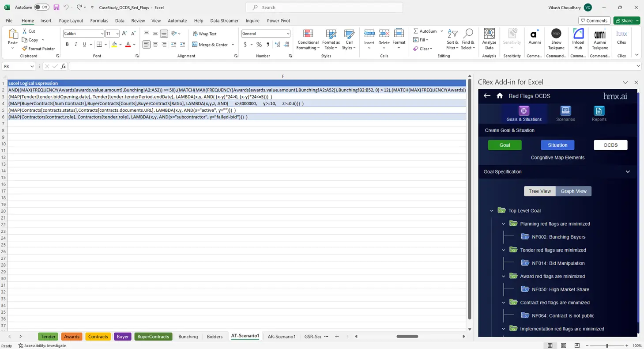
Task: Click the Accounting Number Format dollar icon
Action: tap(245, 45)
